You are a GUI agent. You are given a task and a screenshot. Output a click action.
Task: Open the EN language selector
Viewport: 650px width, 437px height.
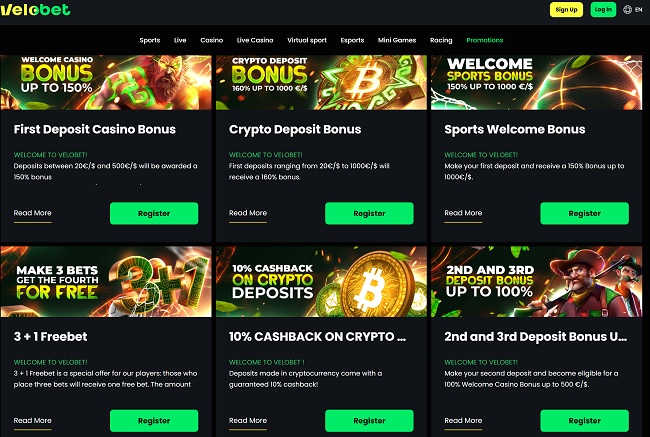click(638, 10)
